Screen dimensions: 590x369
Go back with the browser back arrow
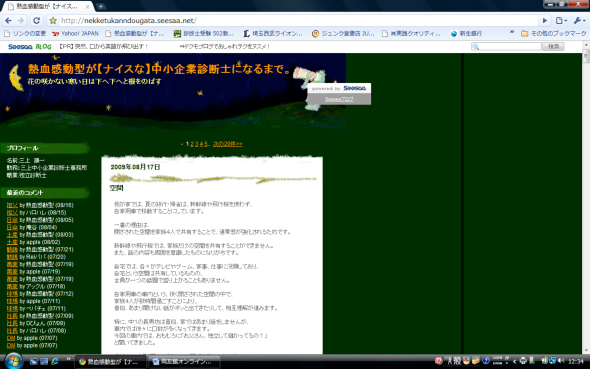8,20
